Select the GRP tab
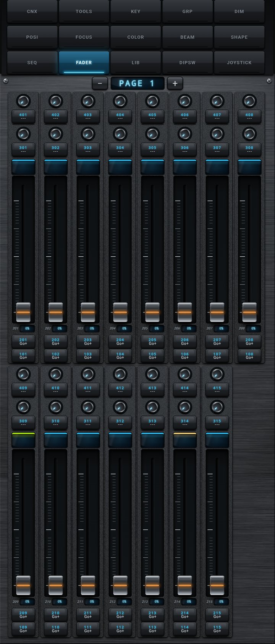The width and height of the screenshot is (275, 644). click(188, 11)
